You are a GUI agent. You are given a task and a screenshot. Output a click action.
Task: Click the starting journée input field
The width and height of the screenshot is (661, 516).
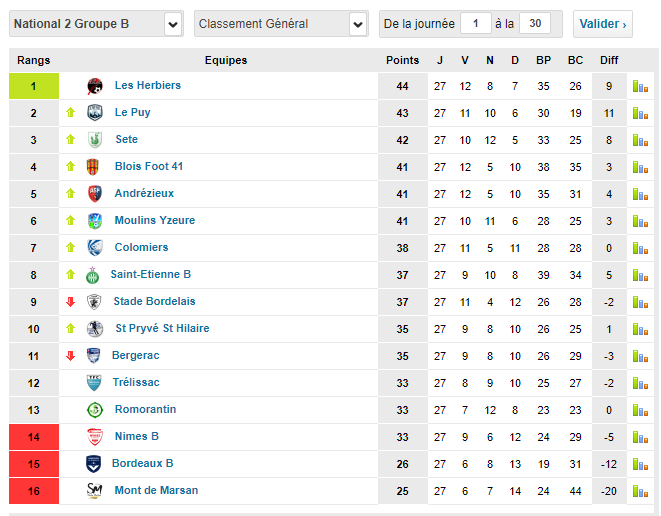click(475, 23)
